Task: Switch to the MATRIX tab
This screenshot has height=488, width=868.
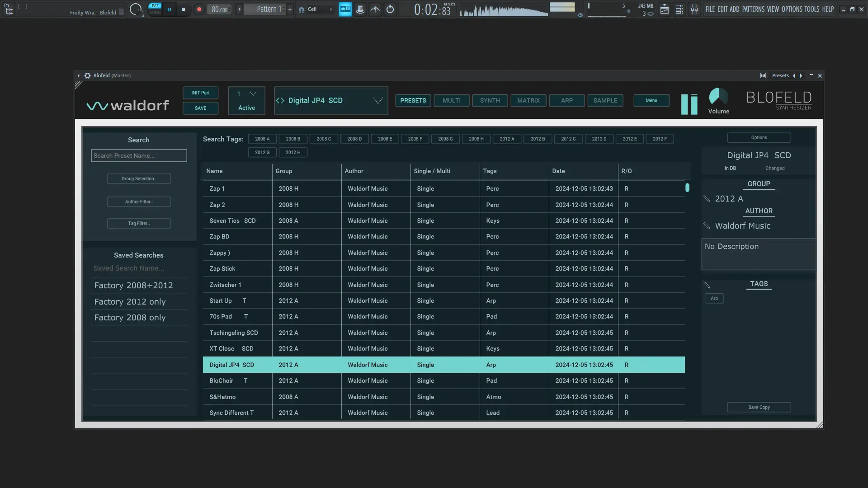Action: (x=528, y=101)
